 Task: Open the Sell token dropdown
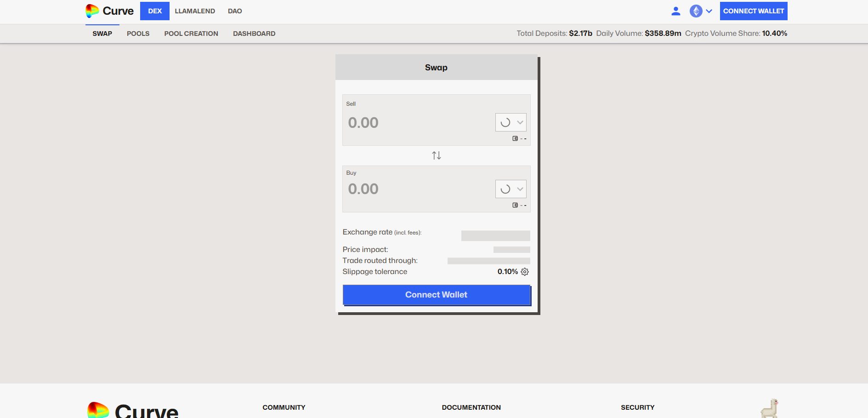tap(511, 122)
